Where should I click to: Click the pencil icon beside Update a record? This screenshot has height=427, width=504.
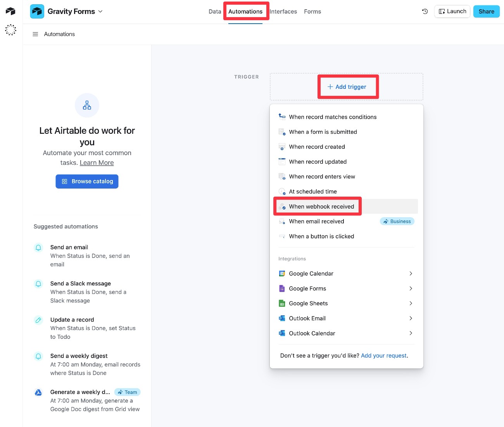(x=38, y=320)
